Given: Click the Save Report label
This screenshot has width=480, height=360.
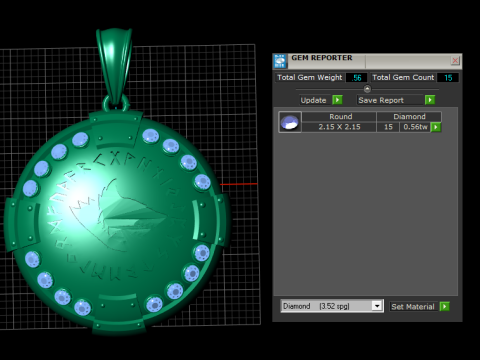Looking at the screenshot, I should pyautogui.click(x=381, y=100).
